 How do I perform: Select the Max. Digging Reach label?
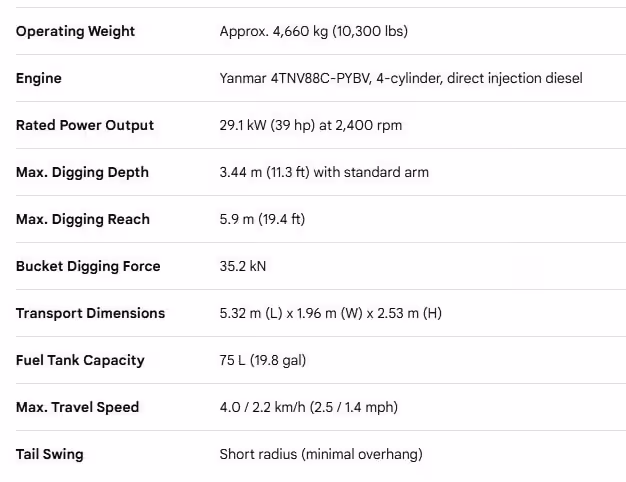pyautogui.click(x=83, y=219)
